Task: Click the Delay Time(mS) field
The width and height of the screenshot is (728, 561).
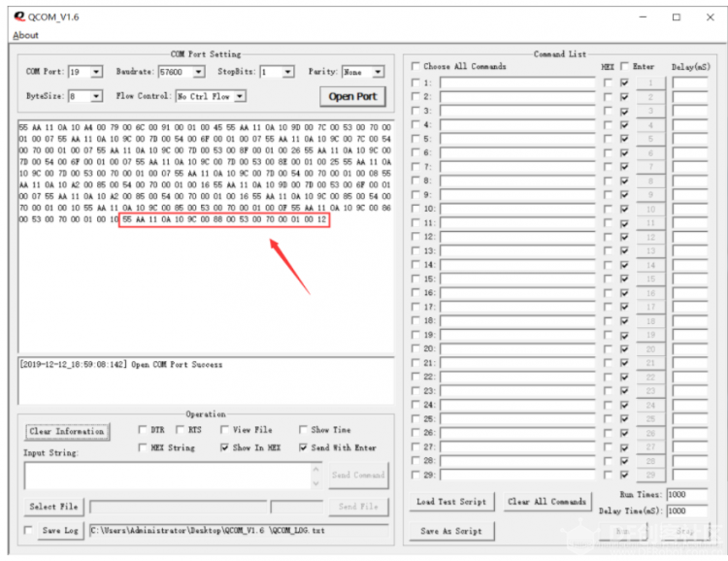Action: click(686, 511)
